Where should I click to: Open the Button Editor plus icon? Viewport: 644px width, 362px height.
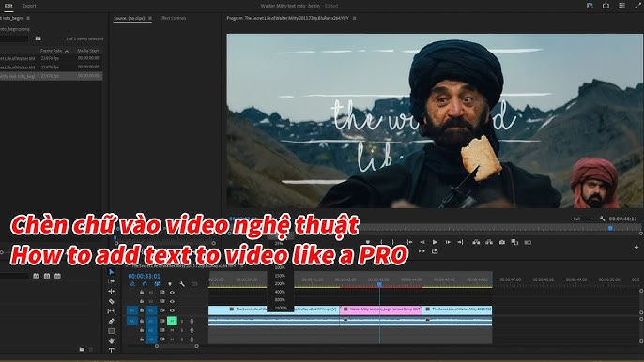click(636, 247)
